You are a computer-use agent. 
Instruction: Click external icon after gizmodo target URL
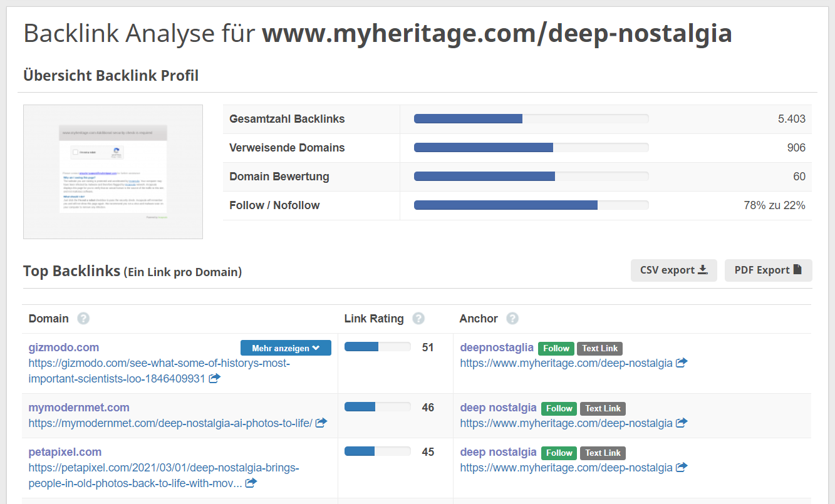pos(682,363)
